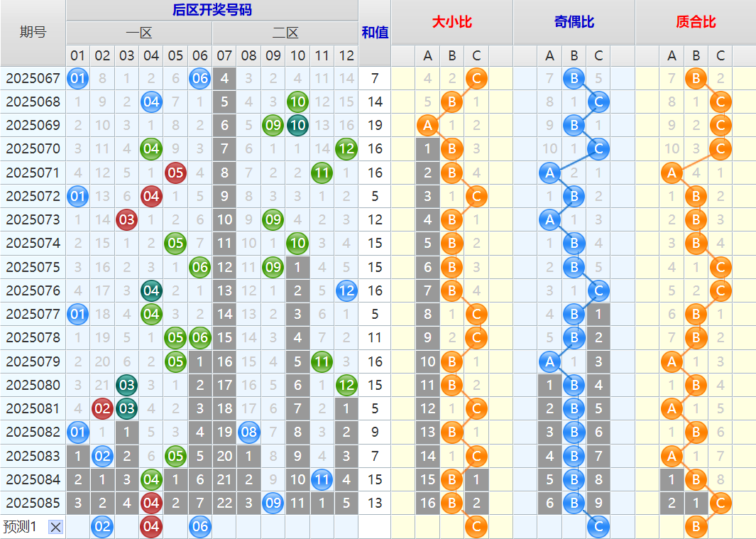Click column header 12

346,56
